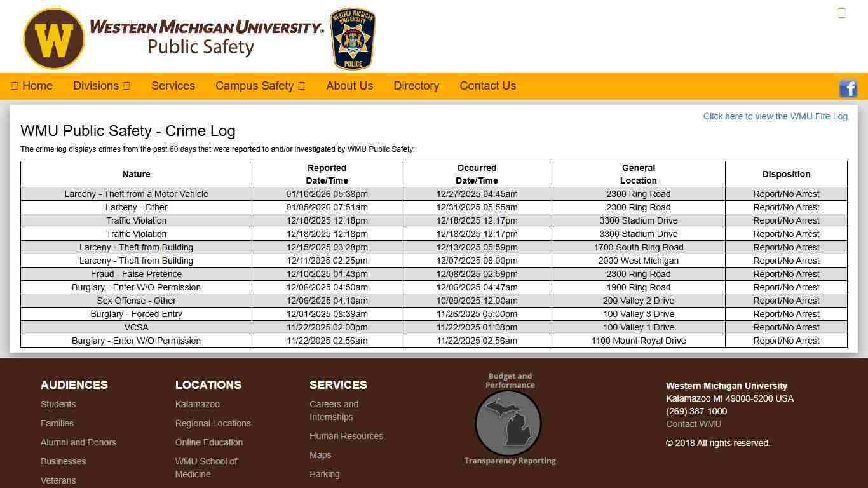868x488 pixels.
Task: Click the home icon in the navbar
Action: pyautogui.click(x=14, y=86)
